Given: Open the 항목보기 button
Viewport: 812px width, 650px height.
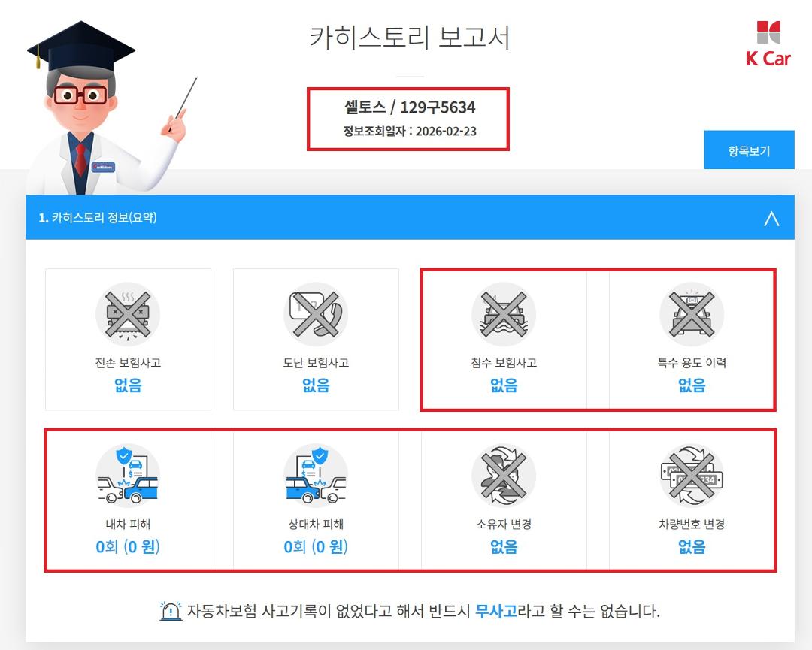Looking at the screenshot, I should [749, 150].
